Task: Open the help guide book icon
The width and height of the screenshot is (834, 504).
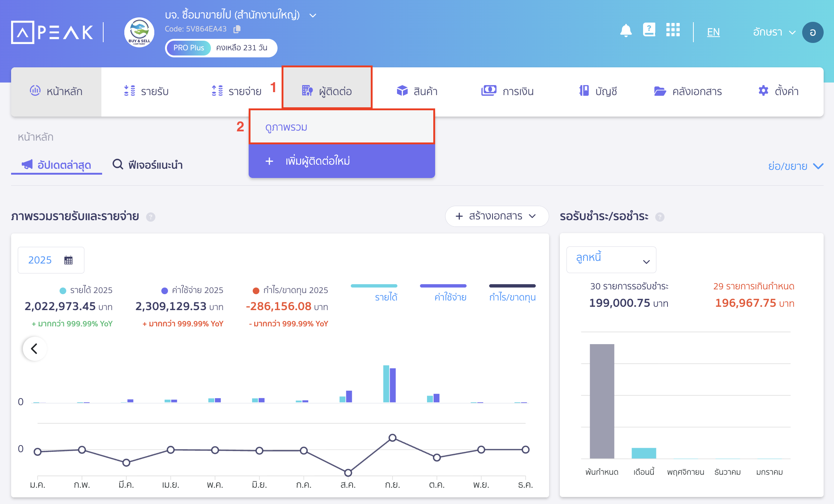Action: [x=649, y=30]
